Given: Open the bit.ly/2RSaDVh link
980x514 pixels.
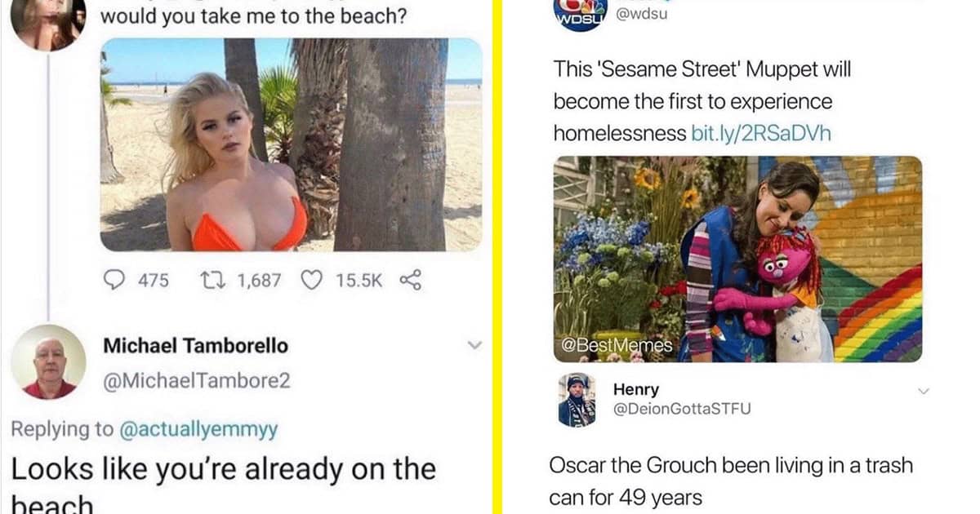Looking at the screenshot, I should [761, 133].
